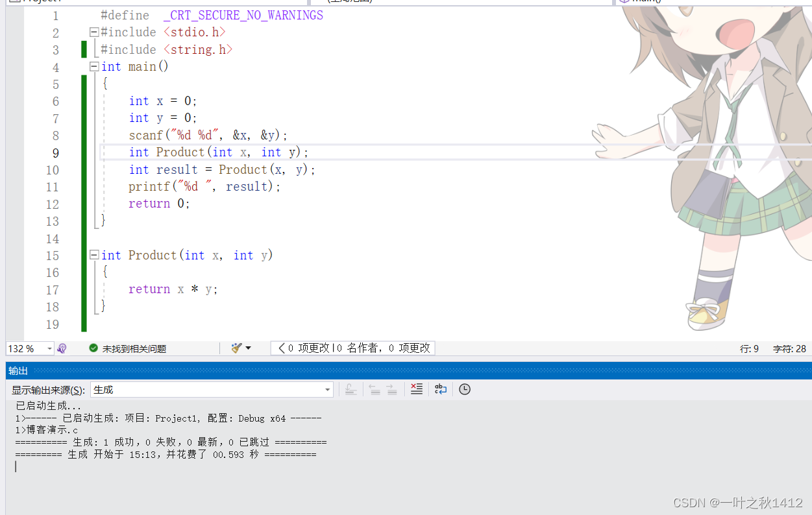
Task: Click the 输出 panel title bar
Action: (409, 370)
